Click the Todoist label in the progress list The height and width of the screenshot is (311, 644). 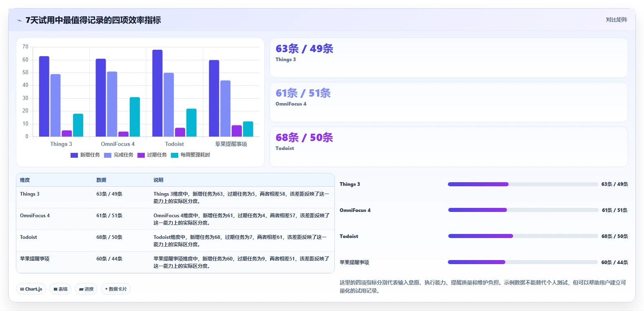point(349,236)
